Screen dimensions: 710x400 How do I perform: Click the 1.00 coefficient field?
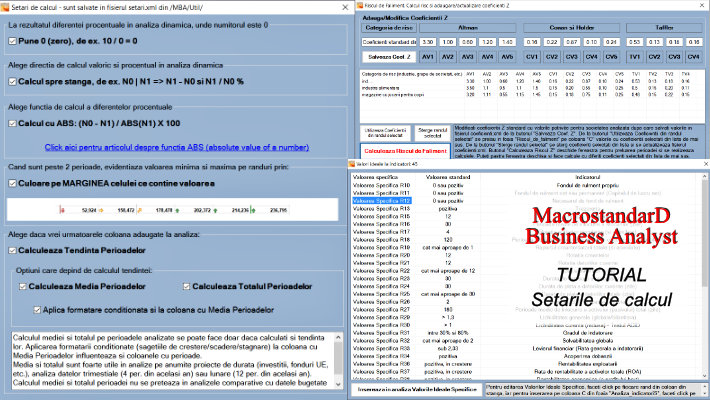point(447,42)
